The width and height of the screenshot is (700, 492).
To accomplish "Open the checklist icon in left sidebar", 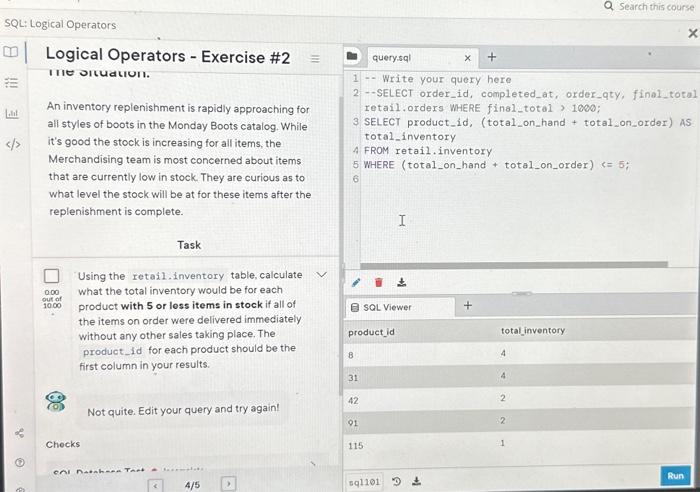I will (11, 83).
